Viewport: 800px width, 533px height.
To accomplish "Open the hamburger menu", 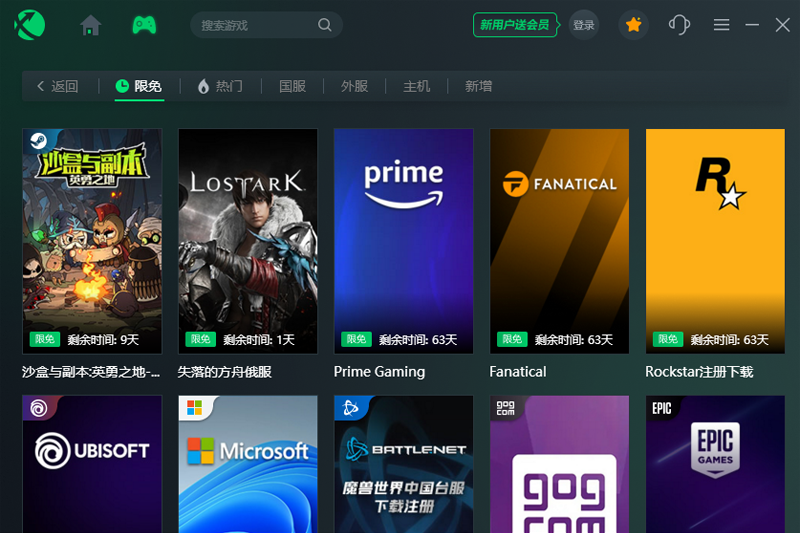I will pos(721,25).
